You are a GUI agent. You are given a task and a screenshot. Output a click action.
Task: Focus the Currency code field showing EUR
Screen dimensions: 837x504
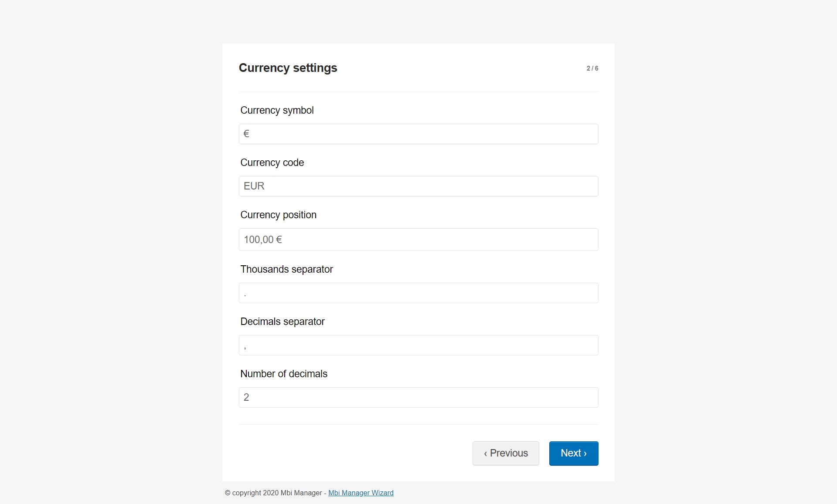coord(418,186)
